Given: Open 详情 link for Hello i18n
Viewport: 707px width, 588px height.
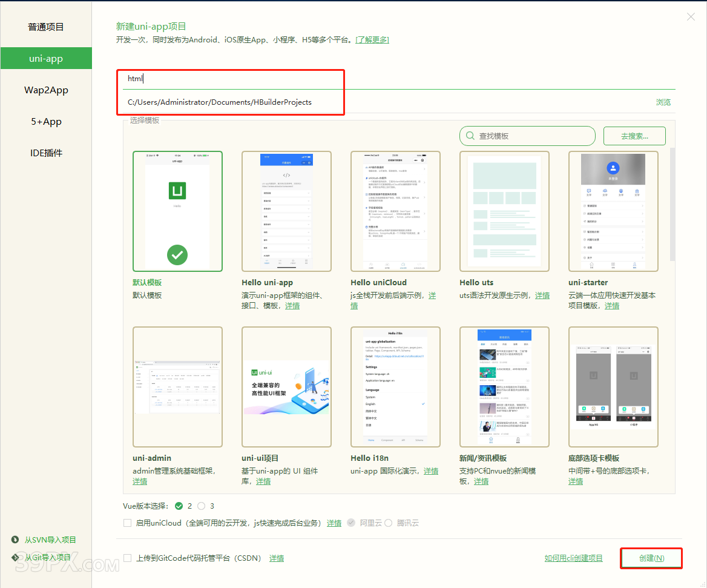Looking at the screenshot, I should point(431,471).
